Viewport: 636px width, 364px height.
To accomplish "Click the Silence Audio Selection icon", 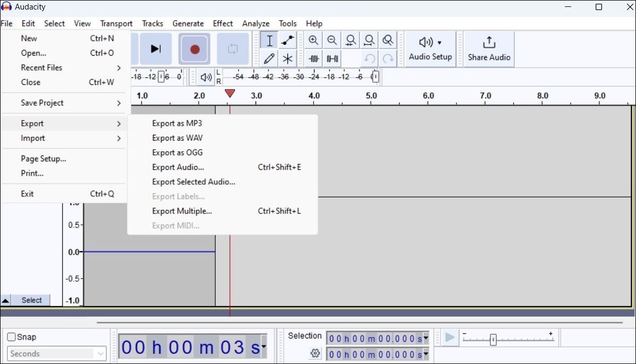I will pyautogui.click(x=332, y=58).
